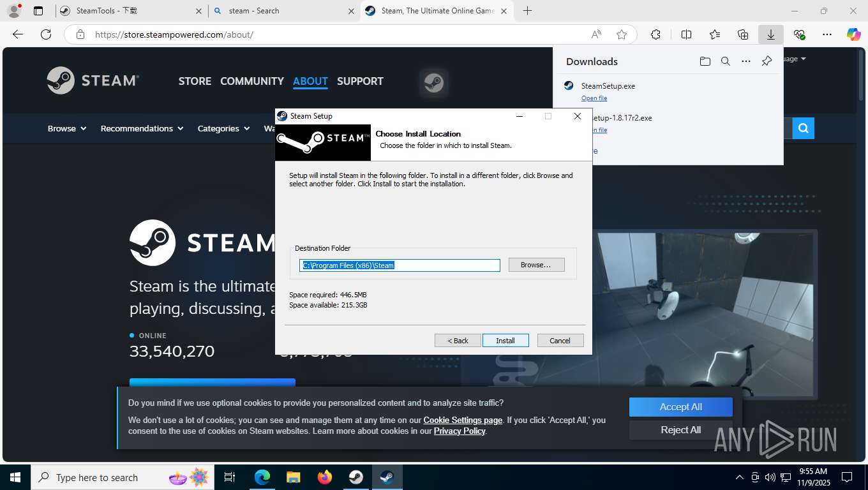Open the Read aloud icon
This screenshot has height=490, width=868.
(596, 34)
